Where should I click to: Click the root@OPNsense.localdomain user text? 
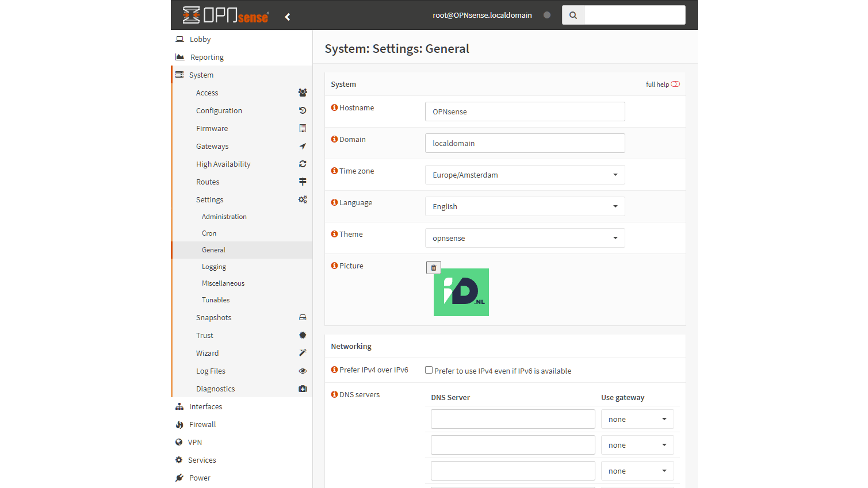coord(482,15)
